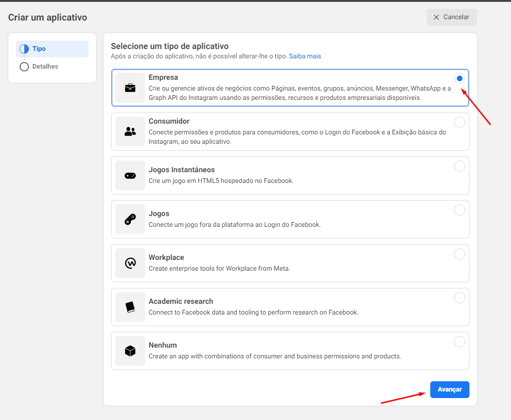The width and height of the screenshot is (511, 420).
Task: Select the Academic research radio button
Action: point(460,298)
